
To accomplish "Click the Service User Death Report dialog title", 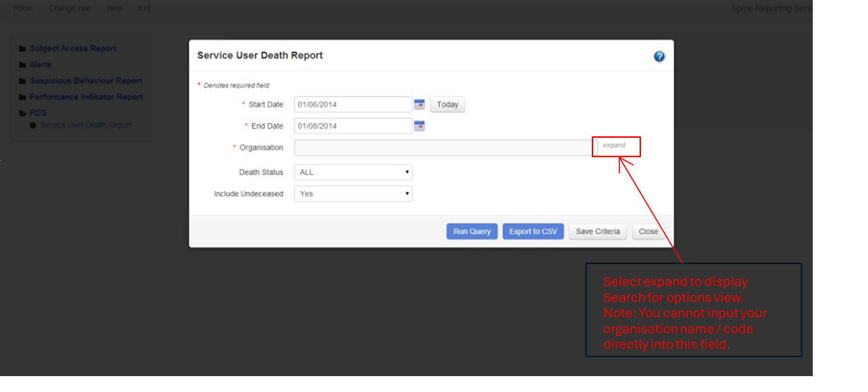I will click(260, 55).
